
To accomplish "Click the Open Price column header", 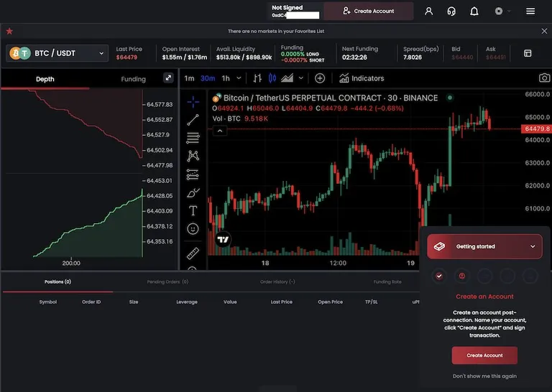I will click(x=330, y=302).
